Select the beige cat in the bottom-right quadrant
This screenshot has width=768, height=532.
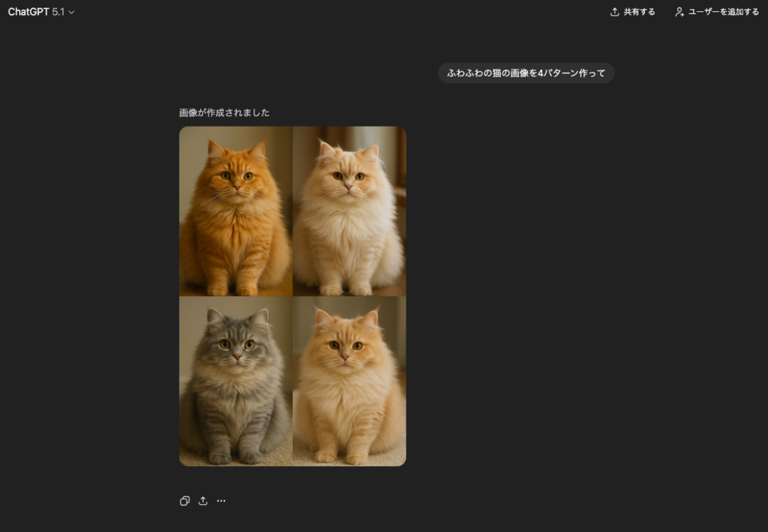click(x=349, y=381)
